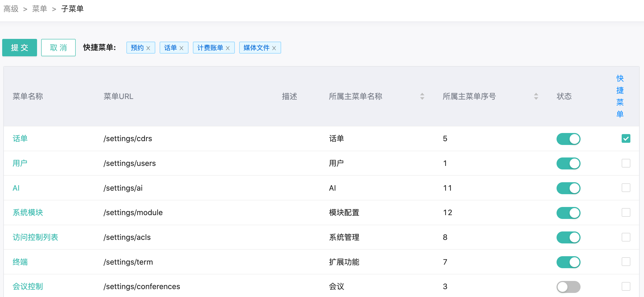Click the 状态 column header

coord(564,96)
